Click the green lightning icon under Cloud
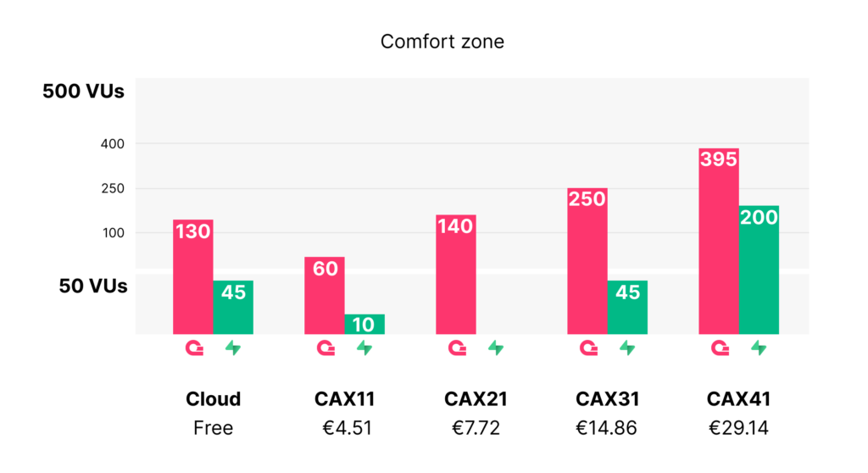868x473 pixels. tap(232, 348)
